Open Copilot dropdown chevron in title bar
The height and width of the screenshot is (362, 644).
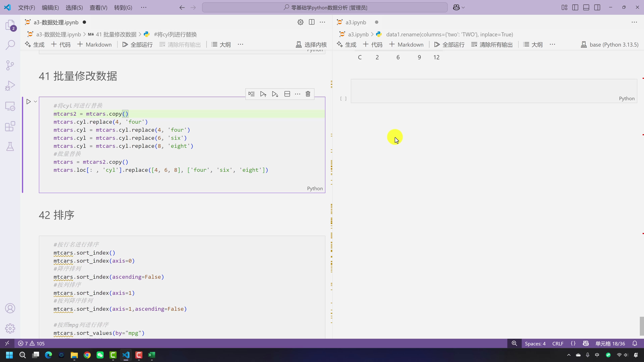463,8
